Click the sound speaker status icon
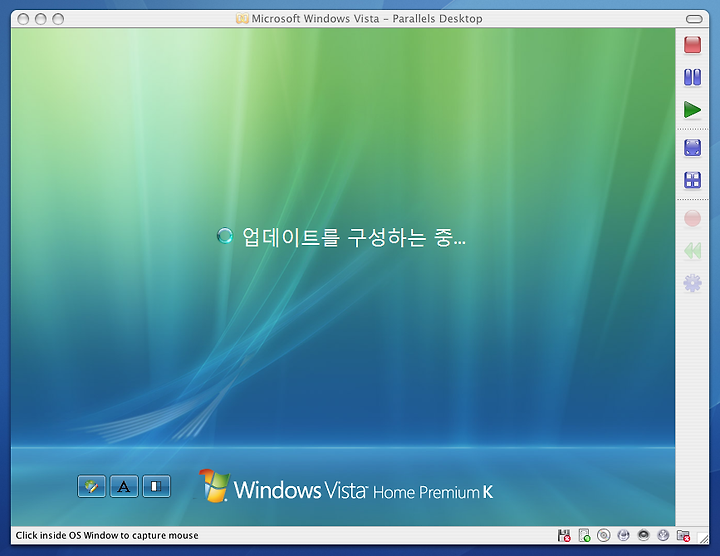The width and height of the screenshot is (720, 556). click(x=643, y=535)
